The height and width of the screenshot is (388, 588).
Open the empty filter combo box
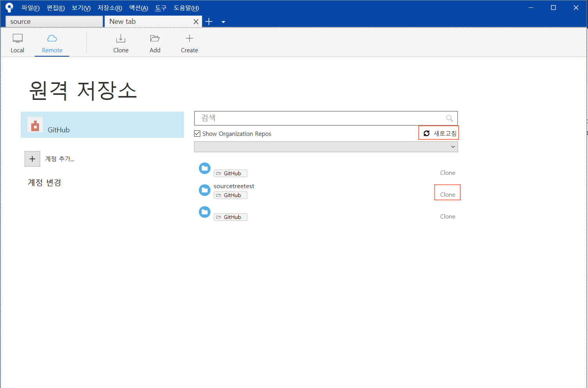pos(326,147)
